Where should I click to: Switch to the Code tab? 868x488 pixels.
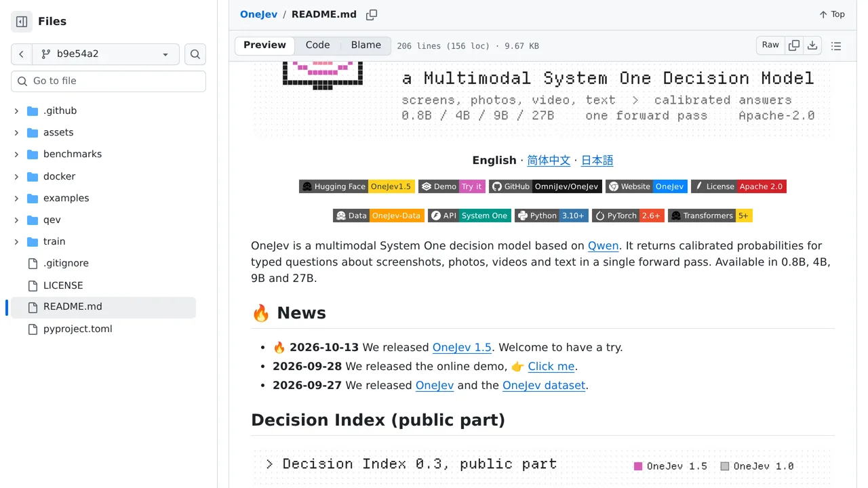click(317, 45)
